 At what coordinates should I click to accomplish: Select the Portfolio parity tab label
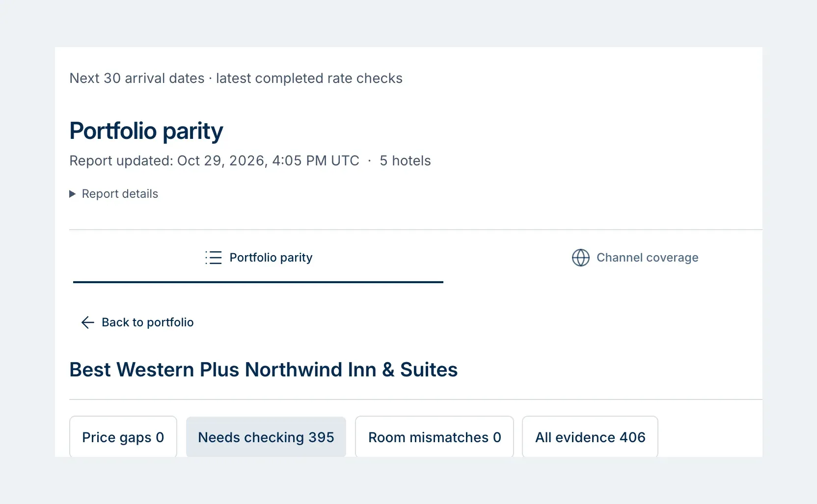tap(271, 258)
